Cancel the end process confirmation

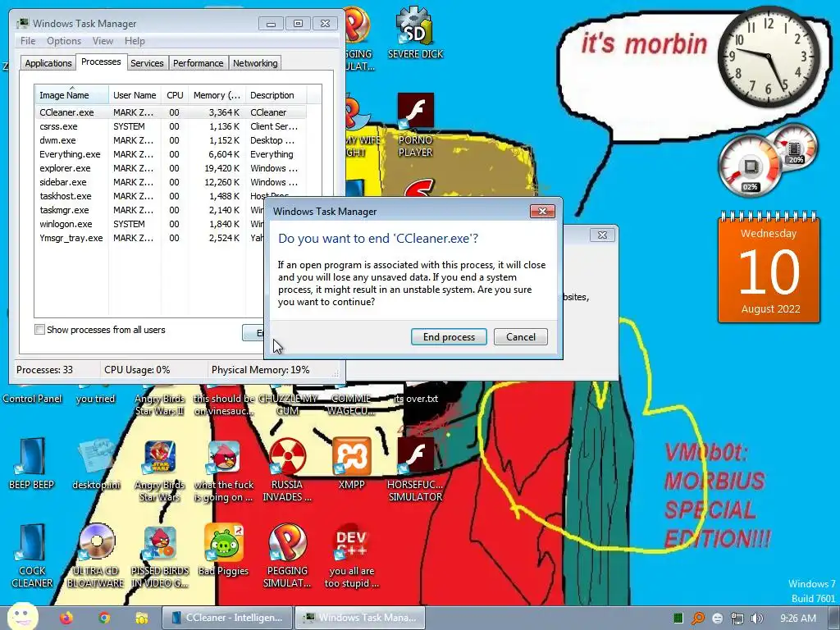tap(520, 336)
